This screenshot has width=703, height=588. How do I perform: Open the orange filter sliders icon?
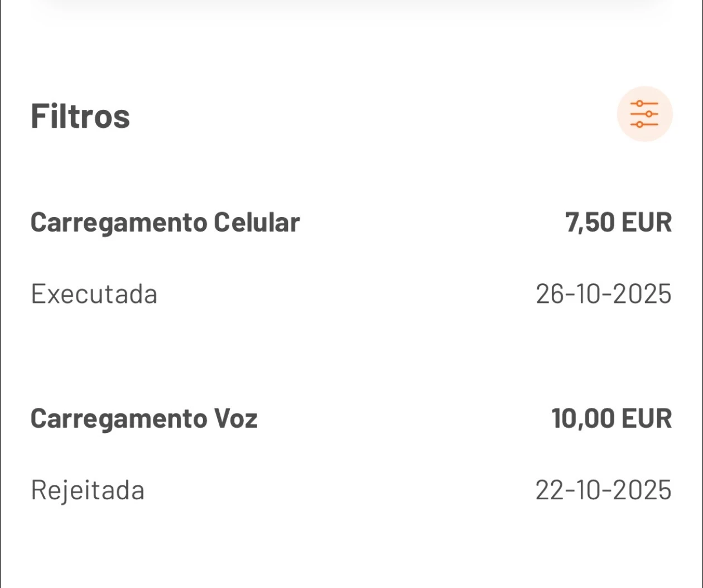pyautogui.click(x=644, y=114)
